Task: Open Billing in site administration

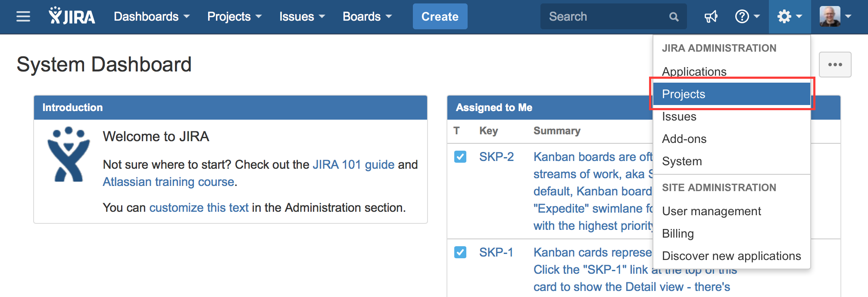Action: click(x=732, y=233)
